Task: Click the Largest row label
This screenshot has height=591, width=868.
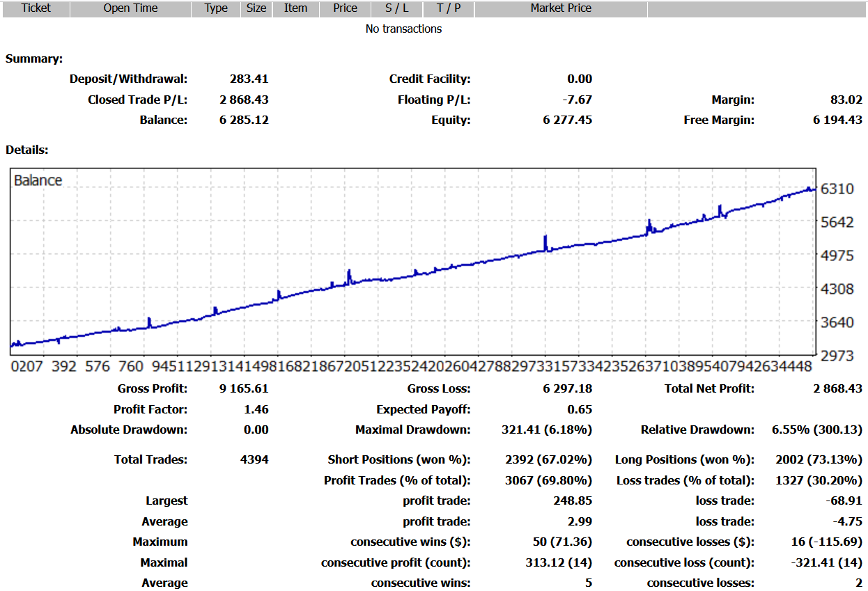Action: [166, 501]
